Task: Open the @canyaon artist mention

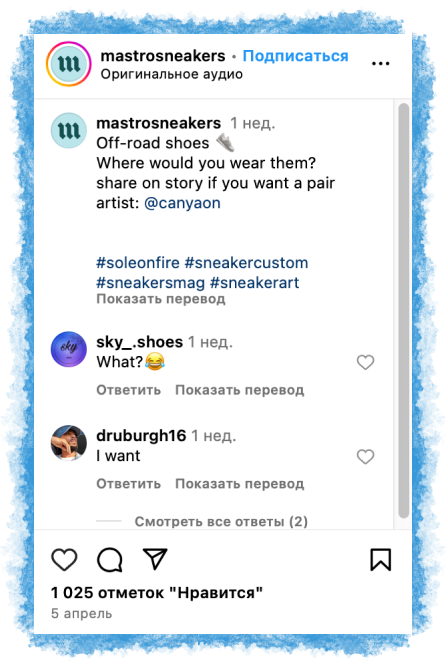Action: click(182, 203)
